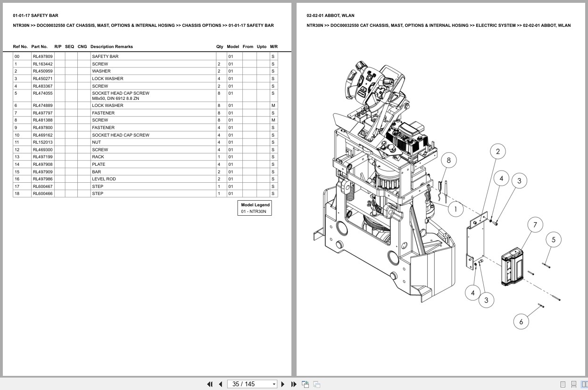
Task: Go to the next page
Action: pyautogui.click(x=282, y=384)
